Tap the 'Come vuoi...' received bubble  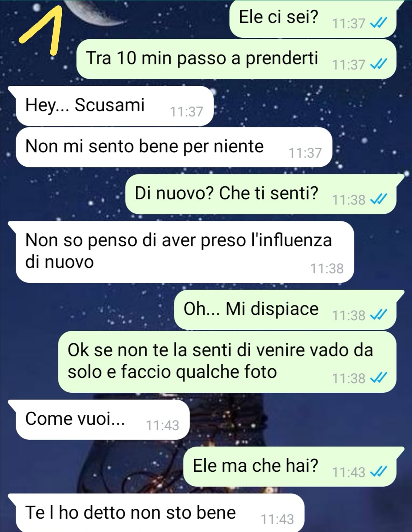click(99, 419)
